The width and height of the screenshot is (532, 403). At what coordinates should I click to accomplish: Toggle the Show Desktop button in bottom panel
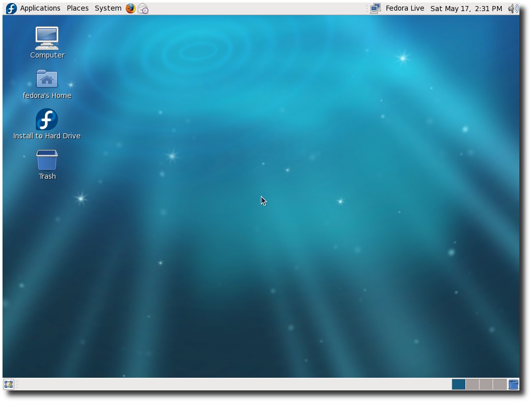[x=9, y=384]
